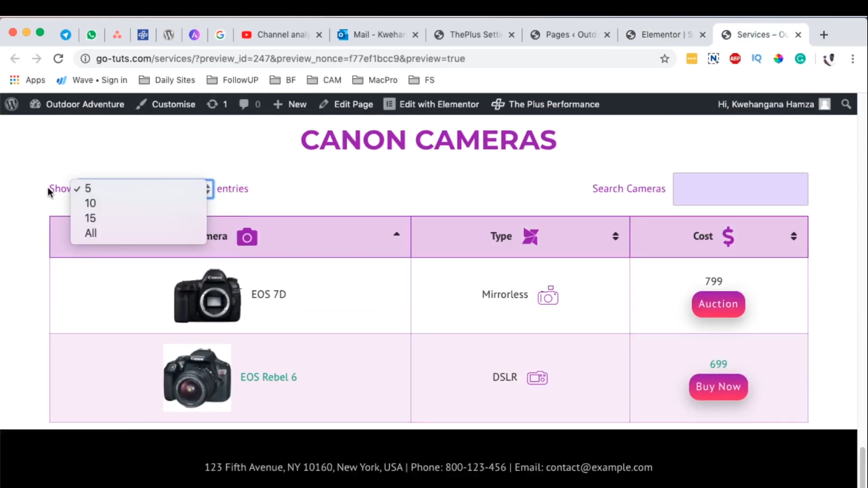The height and width of the screenshot is (488, 868).
Task: Open the Grammarly extension
Action: click(801, 58)
